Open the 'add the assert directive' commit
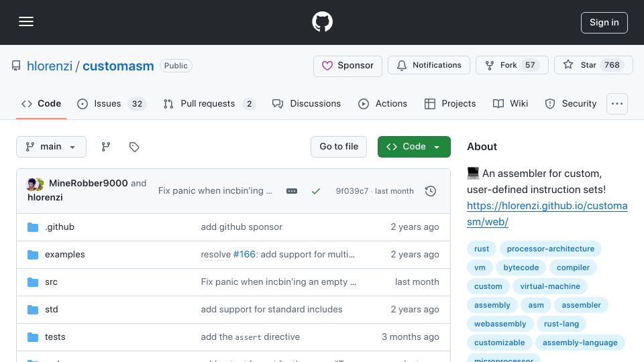This screenshot has width=644, height=362. [250, 337]
